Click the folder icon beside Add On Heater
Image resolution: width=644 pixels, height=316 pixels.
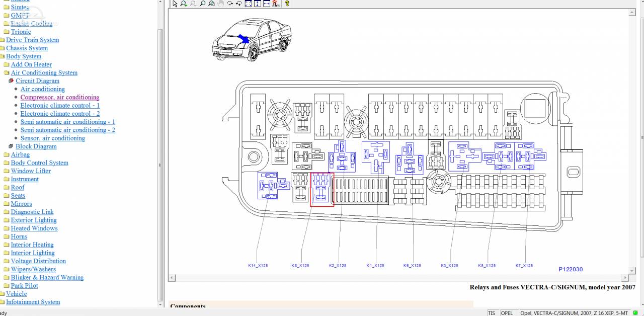[7, 65]
